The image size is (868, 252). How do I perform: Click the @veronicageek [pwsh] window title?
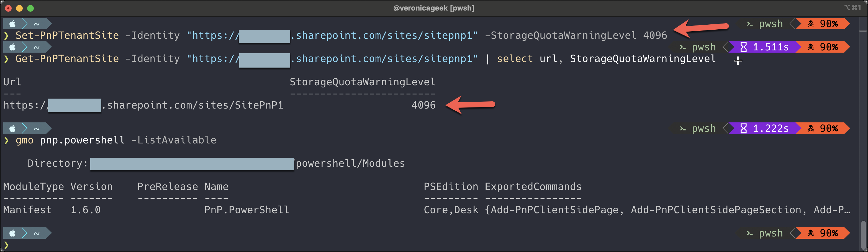click(434, 8)
